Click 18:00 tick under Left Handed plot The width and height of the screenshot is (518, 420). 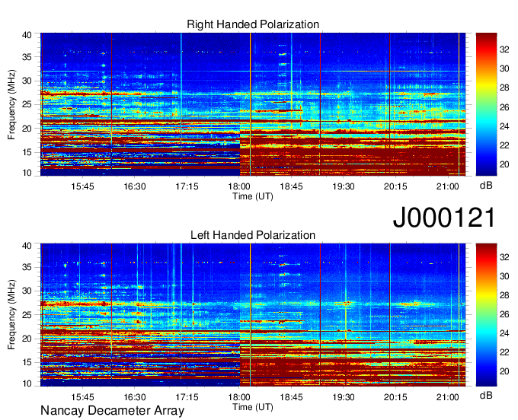coord(239,397)
